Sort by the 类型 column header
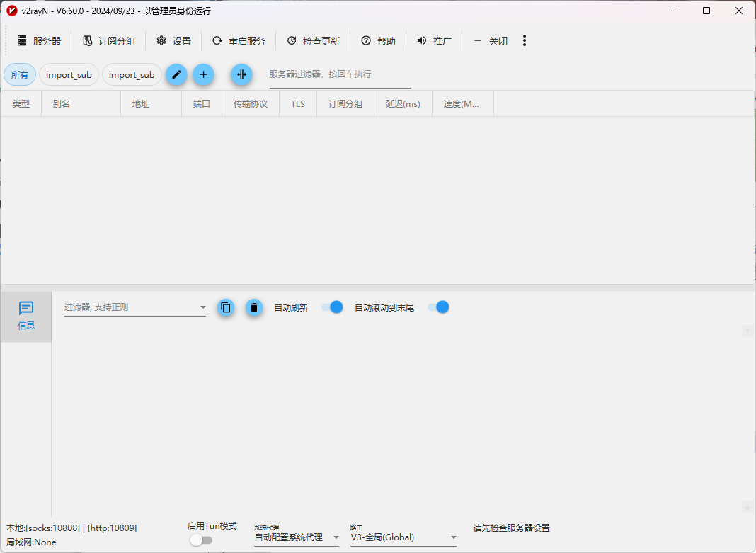 pyautogui.click(x=21, y=103)
